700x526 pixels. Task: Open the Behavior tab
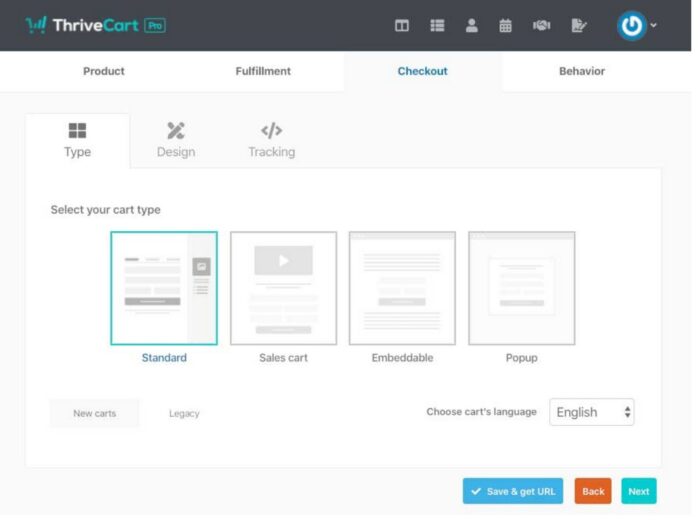(581, 71)
